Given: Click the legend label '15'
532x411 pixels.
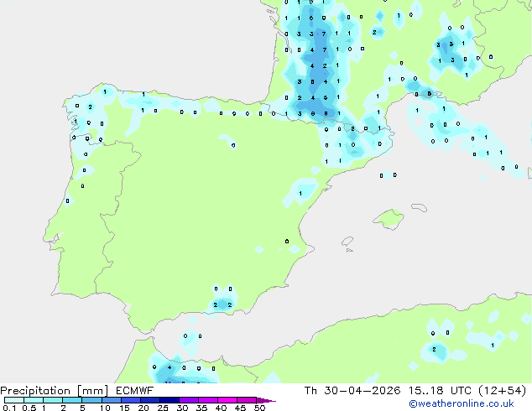Looking at the screenshot, I should (x=124, y=408).
